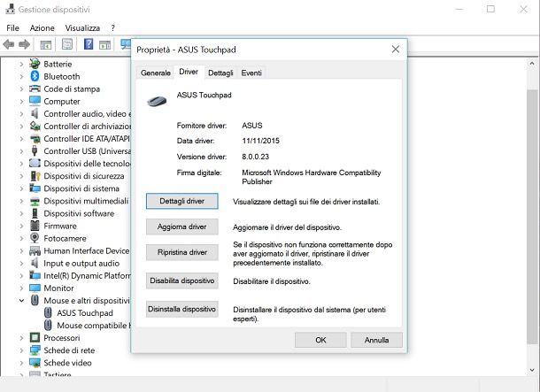
Task: Select the Mouse compatibile tree item
Action: pyautogui.click(x=93, y=326)
